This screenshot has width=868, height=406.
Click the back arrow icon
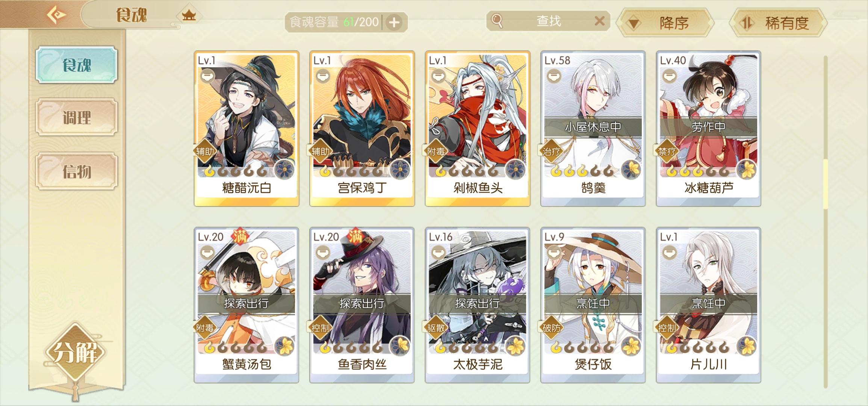click(56, 15)
